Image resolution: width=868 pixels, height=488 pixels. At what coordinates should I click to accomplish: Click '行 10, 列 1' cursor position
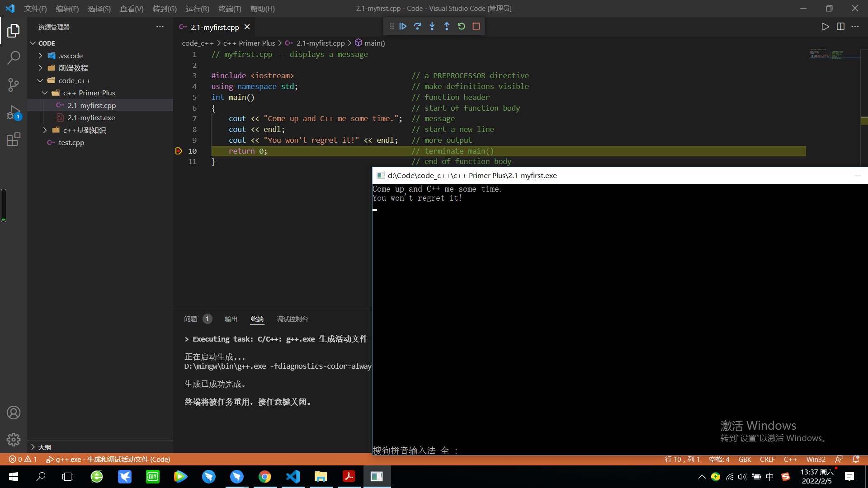coord(682,459)
